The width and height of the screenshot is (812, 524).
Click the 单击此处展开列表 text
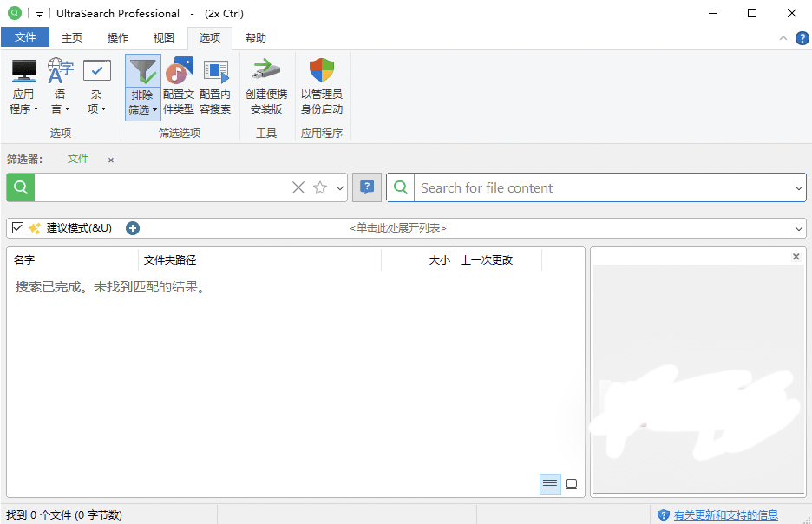pos(397,228)
